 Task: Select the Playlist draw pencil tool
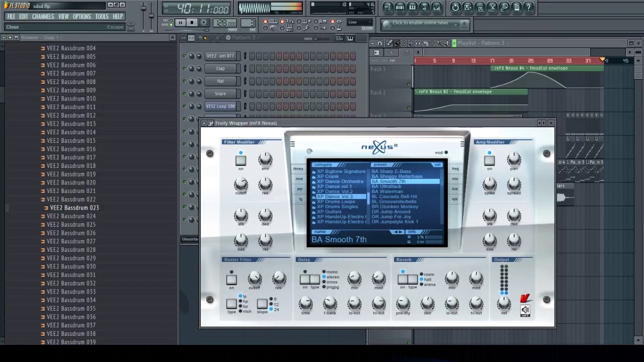click(x=389, y=43)
